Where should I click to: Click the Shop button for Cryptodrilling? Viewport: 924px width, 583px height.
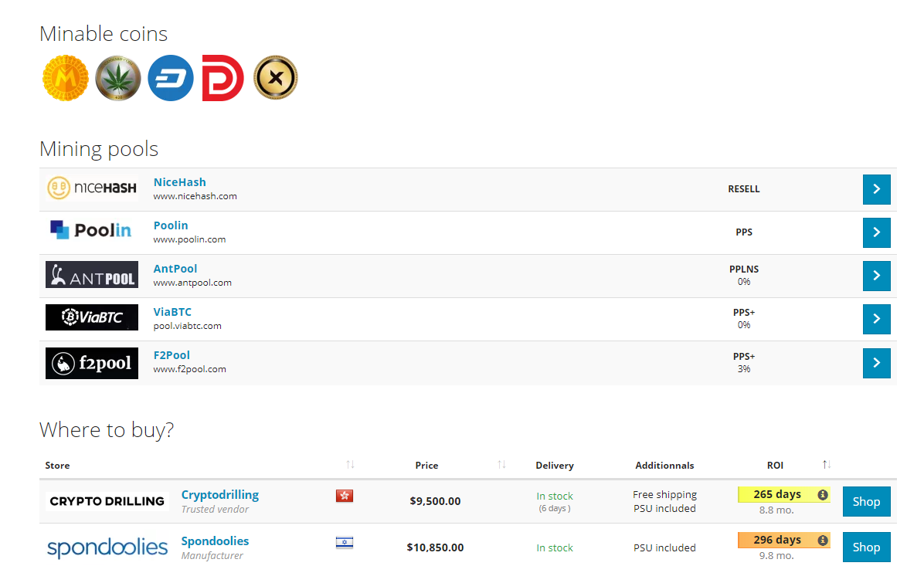point(866,501)
